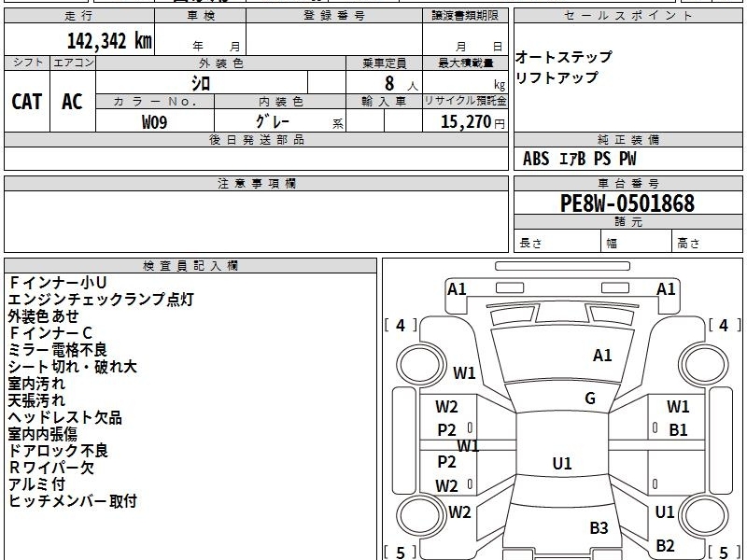
Task: Click the 注意事項欄 header
Action: click(x=256, y=183)
